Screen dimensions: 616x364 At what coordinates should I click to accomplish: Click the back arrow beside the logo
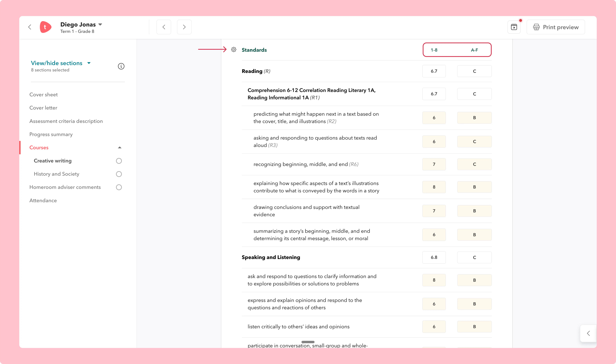[30, 27]
